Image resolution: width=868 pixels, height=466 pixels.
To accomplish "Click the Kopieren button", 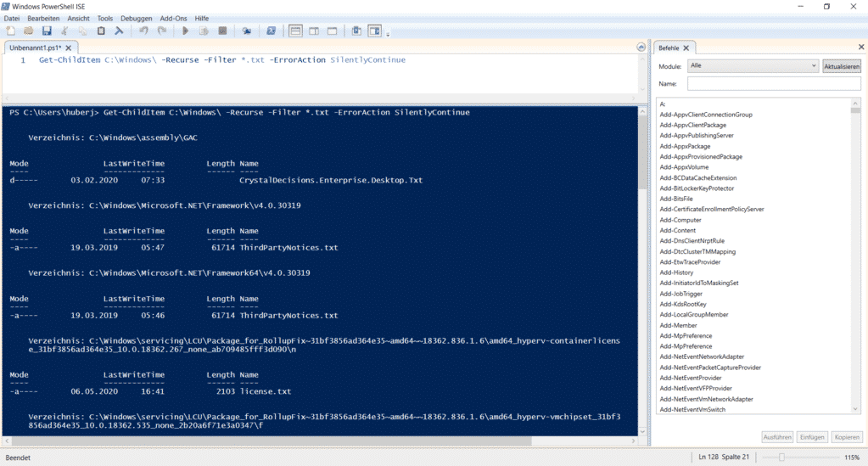I will [847, 437].
